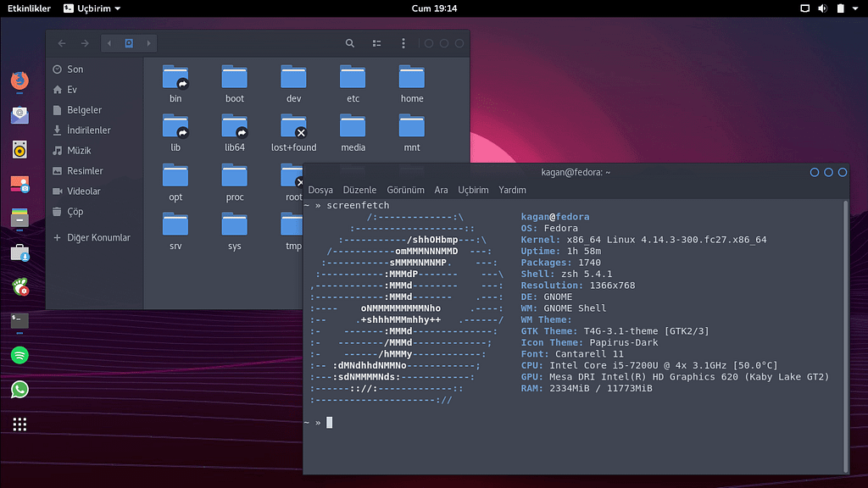The height and width of the screenshot is (488, 868).
Task: Switch to list view in file manager
Action: click(375, 42)
